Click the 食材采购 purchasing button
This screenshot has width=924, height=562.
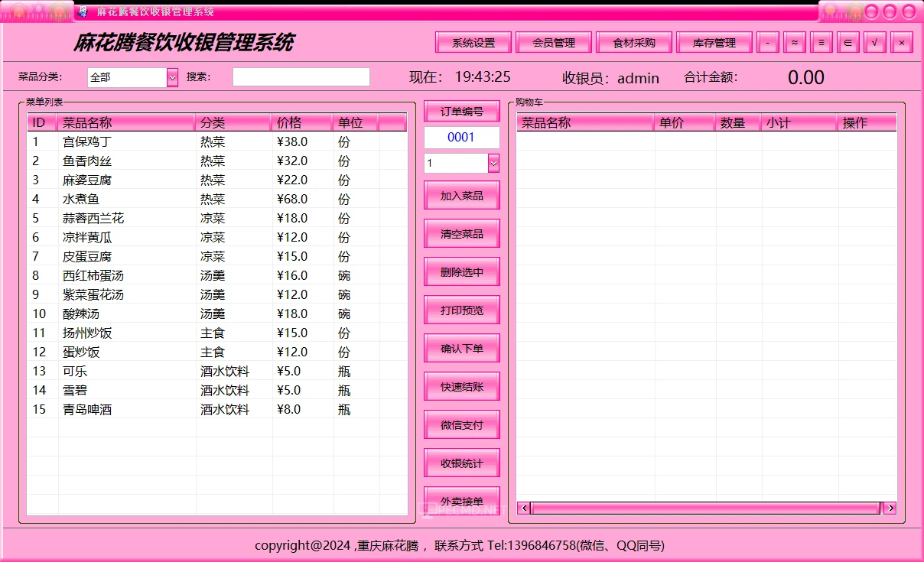(634, 42)
